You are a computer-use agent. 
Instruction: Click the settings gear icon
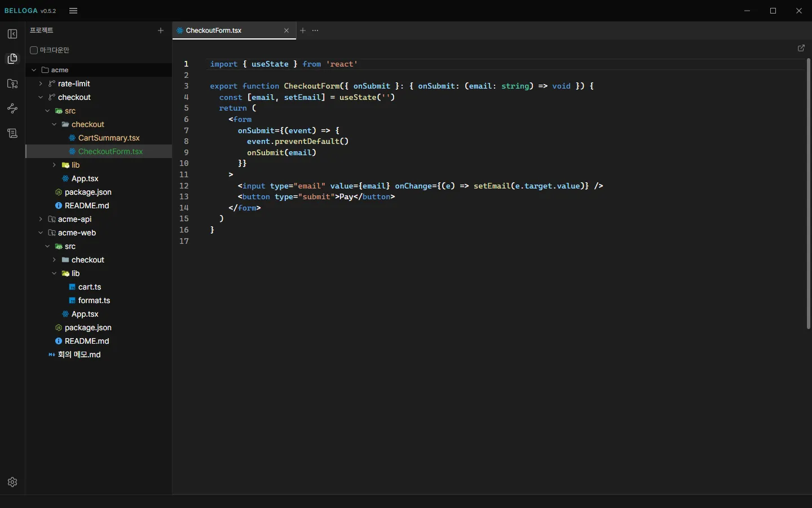click(12, 482)
